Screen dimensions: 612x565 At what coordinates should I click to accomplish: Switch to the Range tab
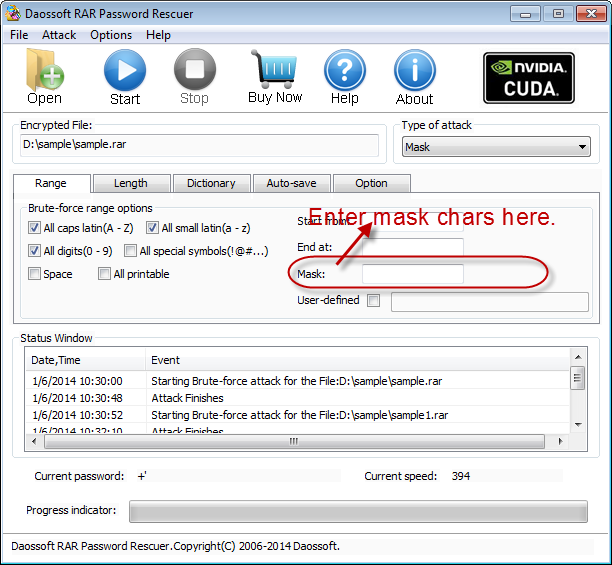point(51,183)
